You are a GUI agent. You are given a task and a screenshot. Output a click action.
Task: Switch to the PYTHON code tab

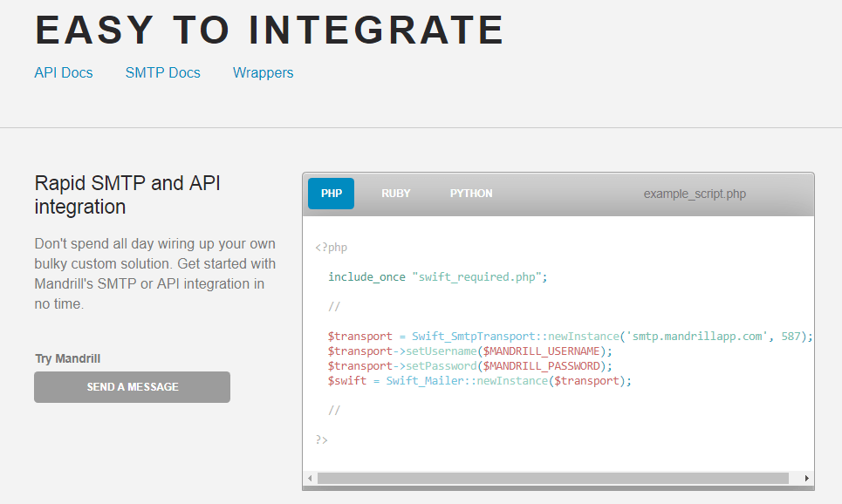[471, 194]
